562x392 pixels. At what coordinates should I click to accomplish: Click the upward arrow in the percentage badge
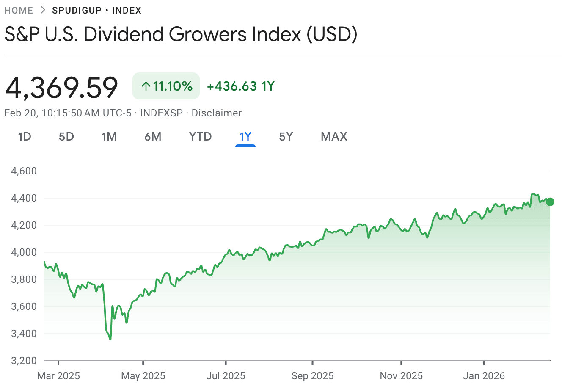pos(145,86)
